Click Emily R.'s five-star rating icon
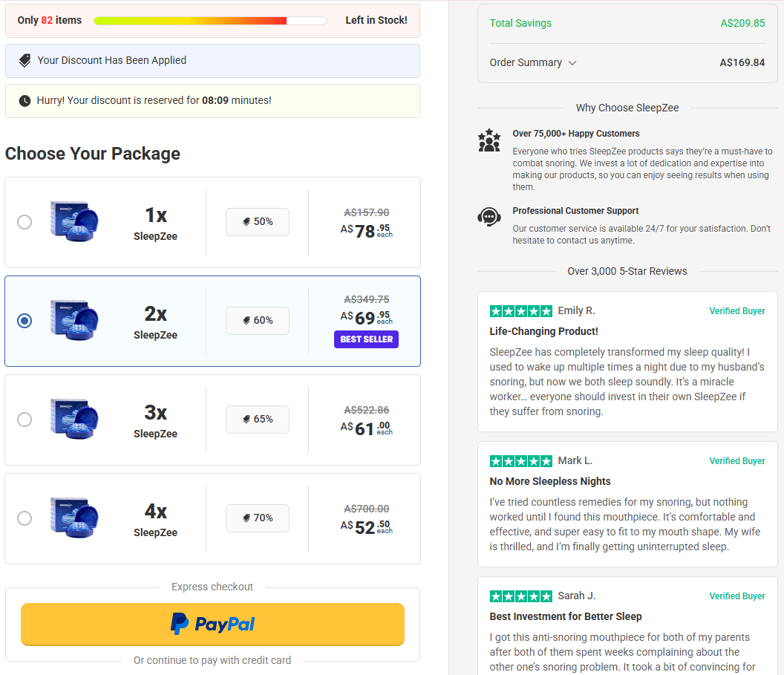This screenshot has height=675, width=784. (x=520, y=311)
